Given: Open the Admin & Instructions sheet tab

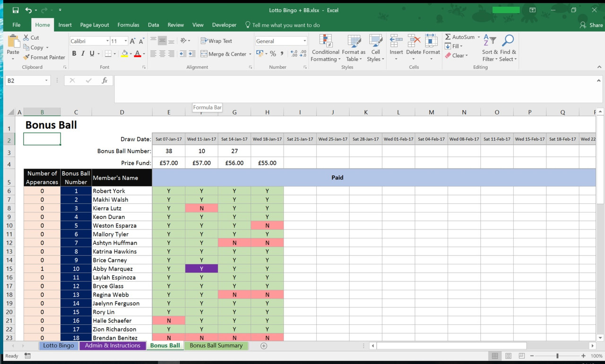Looking at the screenshot, I should pos(112,346).
